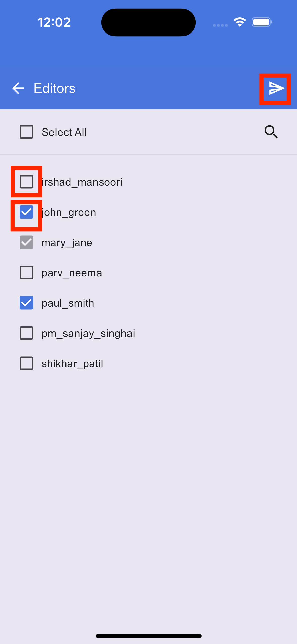Tap the send arrow icon
This screenshot has height=644, width=297.
(276, 88)
